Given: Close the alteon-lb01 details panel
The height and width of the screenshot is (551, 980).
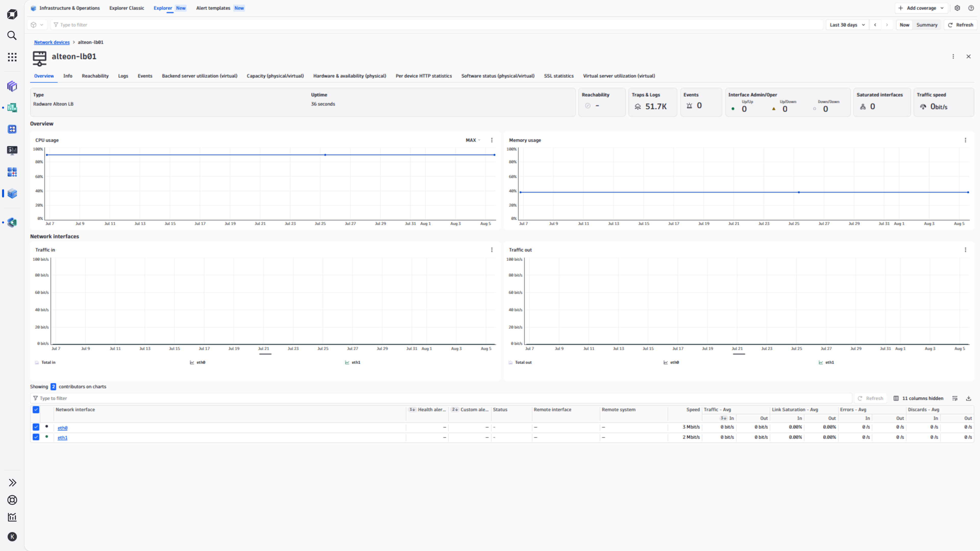Looking at the screenshot, I should coord(969,56).
